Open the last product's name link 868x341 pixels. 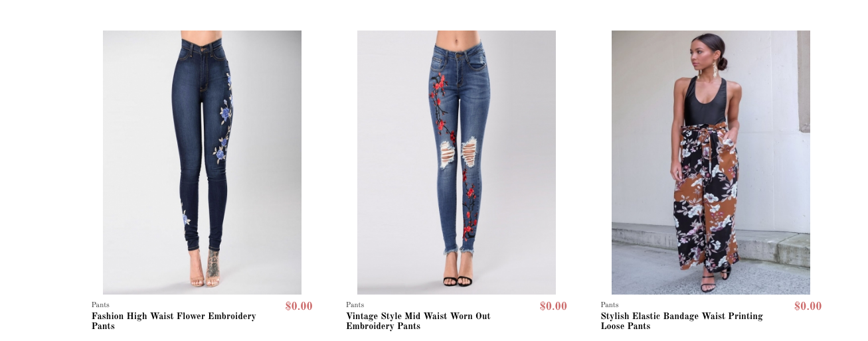click(682, 321)
